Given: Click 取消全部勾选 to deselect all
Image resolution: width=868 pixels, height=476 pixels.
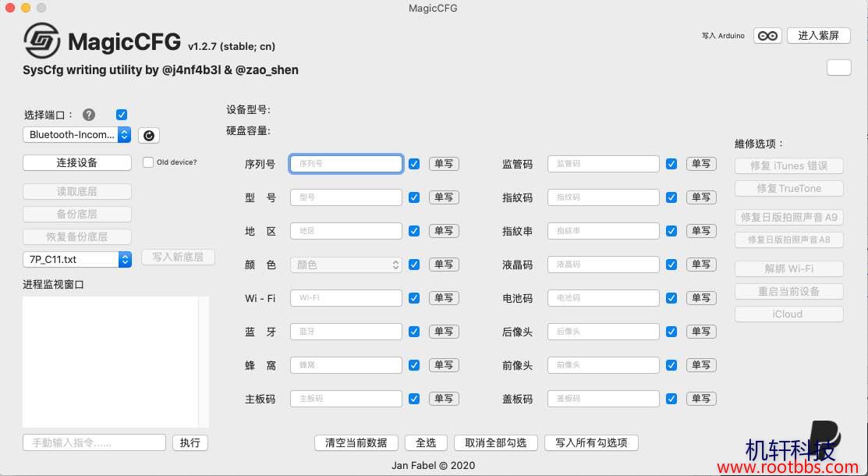Looking at the screenshot, I should (495, 442).
